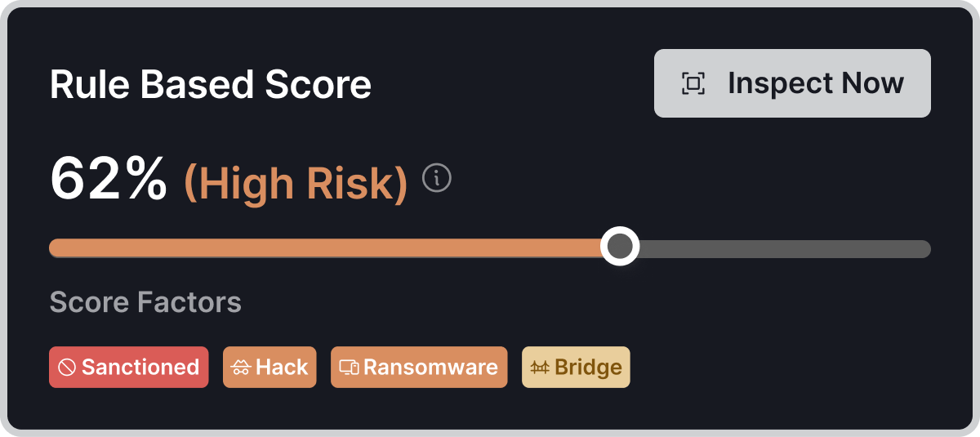Click the Score Factors section label

click(x=145, y=302)
